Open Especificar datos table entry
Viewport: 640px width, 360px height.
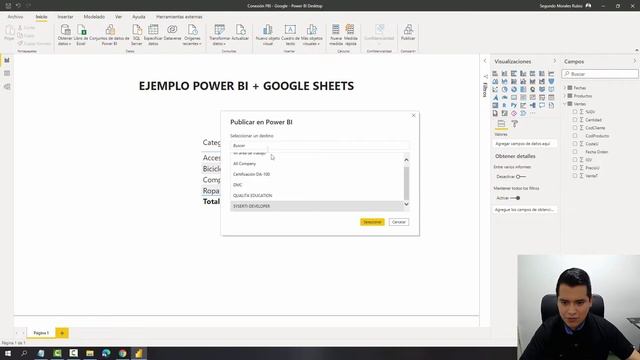(153, 34)
